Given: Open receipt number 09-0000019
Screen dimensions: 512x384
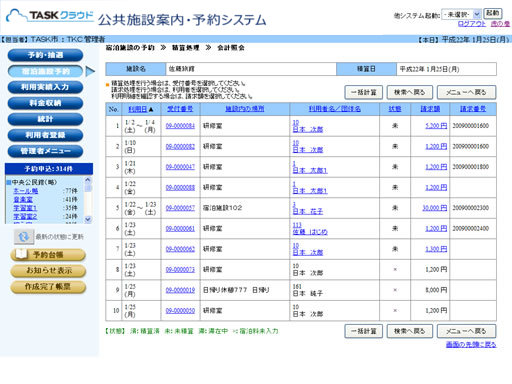Looking at the screenshot, I should [180, 290].
